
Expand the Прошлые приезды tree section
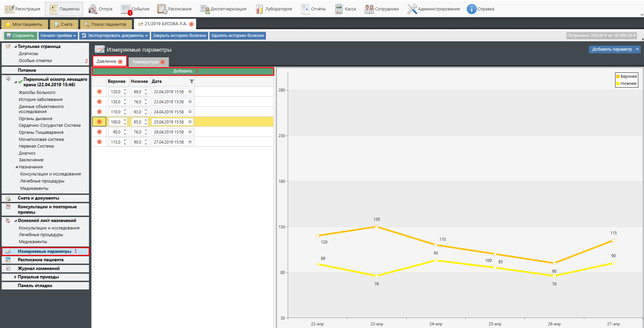point(15,277)
